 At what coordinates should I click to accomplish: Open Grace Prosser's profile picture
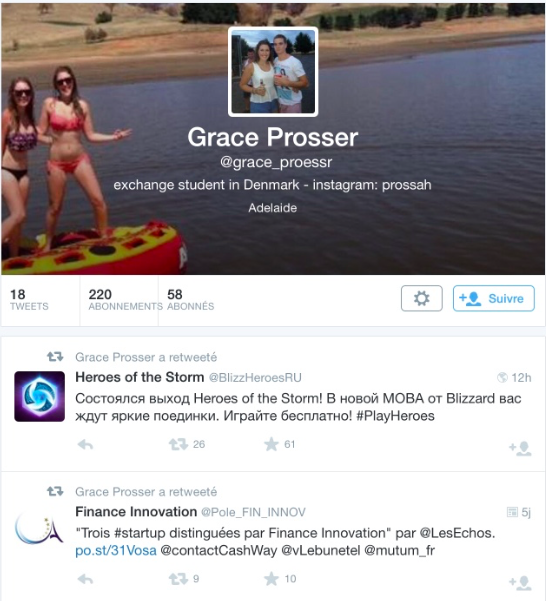(x=273, y=72)
